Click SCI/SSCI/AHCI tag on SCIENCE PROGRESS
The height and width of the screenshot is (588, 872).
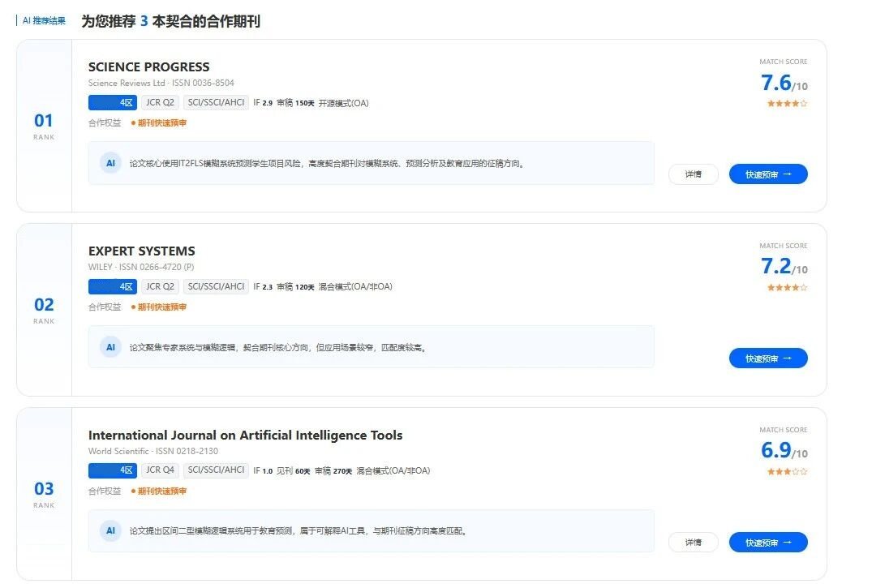click(x=216, y=102)
